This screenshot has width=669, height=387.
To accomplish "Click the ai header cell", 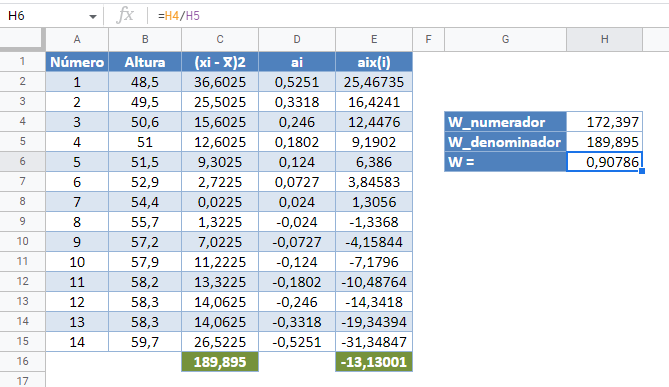I will 297,62.
